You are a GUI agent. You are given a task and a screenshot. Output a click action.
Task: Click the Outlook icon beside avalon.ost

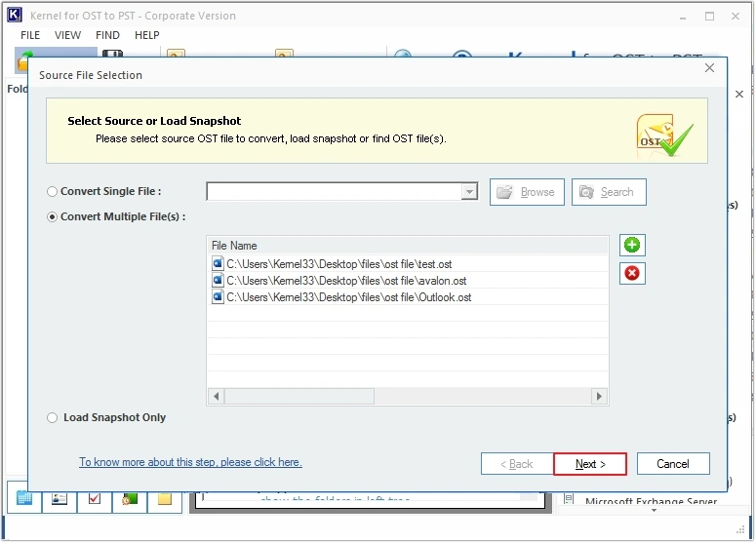(x=218, y=280)
